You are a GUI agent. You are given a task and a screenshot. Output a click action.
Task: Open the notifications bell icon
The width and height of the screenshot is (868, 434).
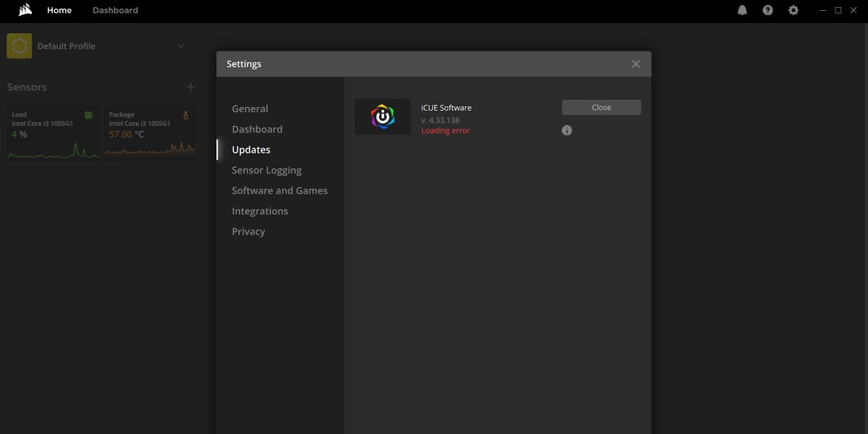742,10
